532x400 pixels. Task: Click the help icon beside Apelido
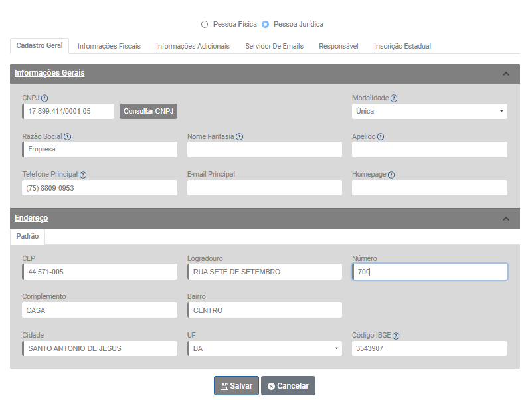(381, 137)
